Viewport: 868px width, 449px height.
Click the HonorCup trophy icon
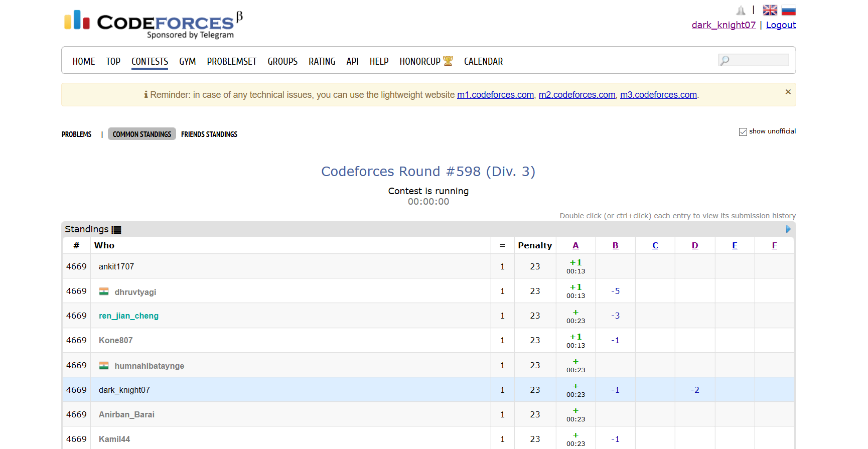click(x=448, y=61)
